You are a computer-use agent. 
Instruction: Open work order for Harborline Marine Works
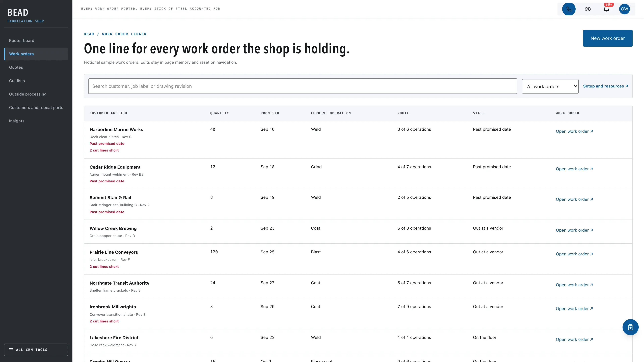pyautogui.click(x=574, y=131)
